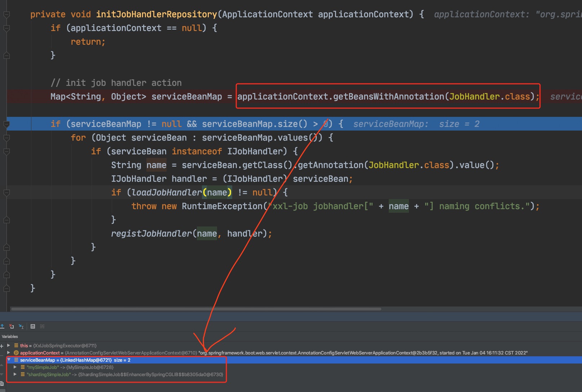This screenshot has width=582, height=392.
Task: Open the Evaluate Expression calculator icon
Action: (33, 326)
